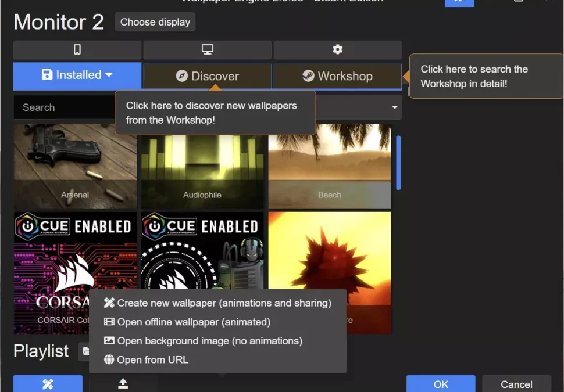The image size is (564, 392).
Task: Click the upload arrow icon button
Action: tap(123, 384)
